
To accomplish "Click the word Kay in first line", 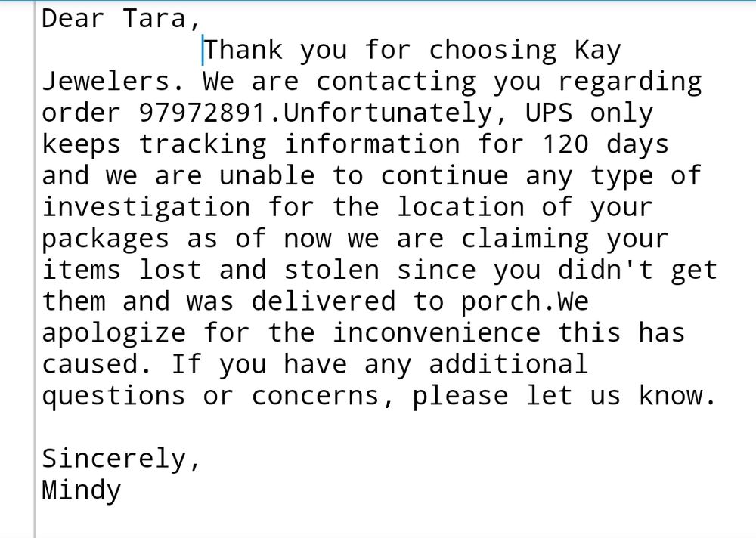I will tap(597, 51).
